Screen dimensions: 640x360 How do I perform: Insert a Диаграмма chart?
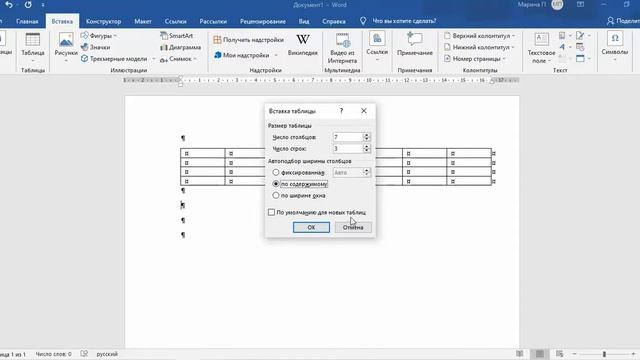coord(180,47)
